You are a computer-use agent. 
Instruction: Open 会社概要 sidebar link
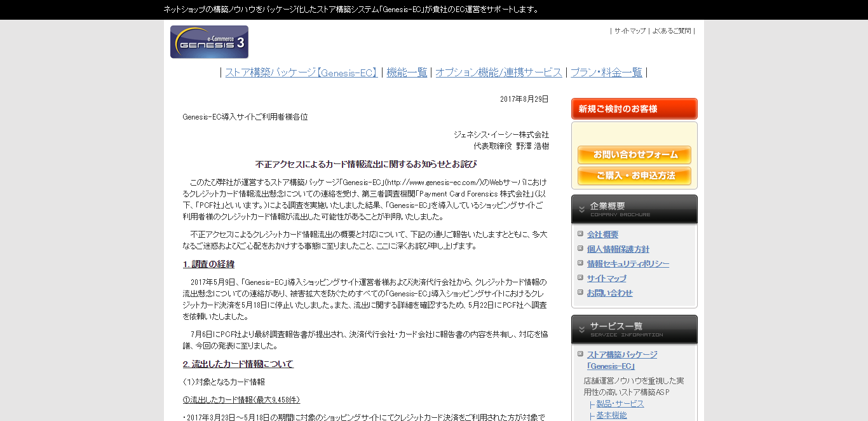pos(602,235)
